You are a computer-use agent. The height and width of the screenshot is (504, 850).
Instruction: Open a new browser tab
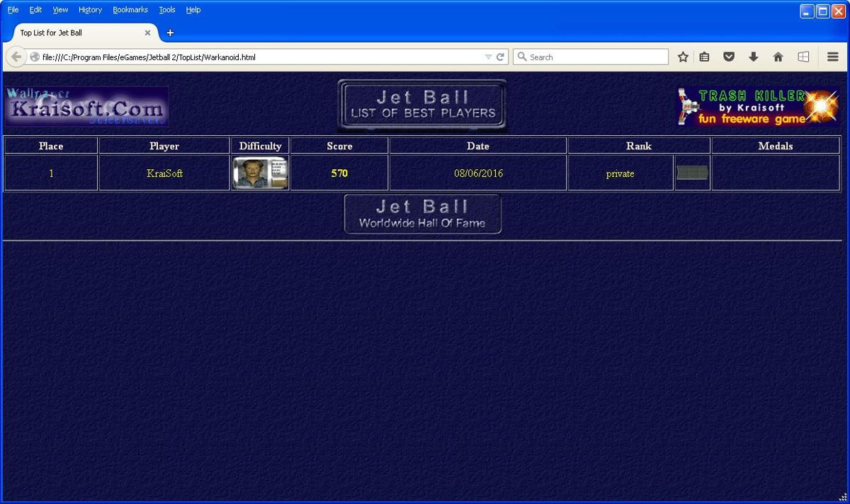click(170, 33)
